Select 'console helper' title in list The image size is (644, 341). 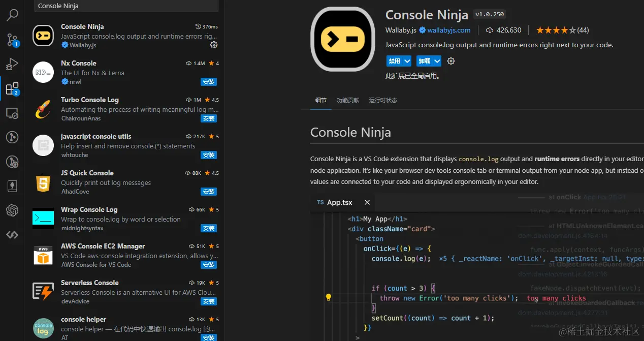84,319
